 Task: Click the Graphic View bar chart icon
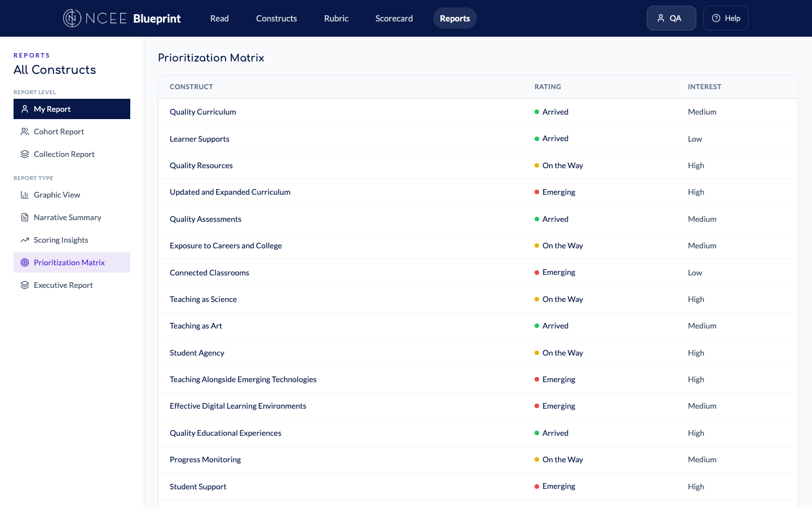tap(25, 195)
